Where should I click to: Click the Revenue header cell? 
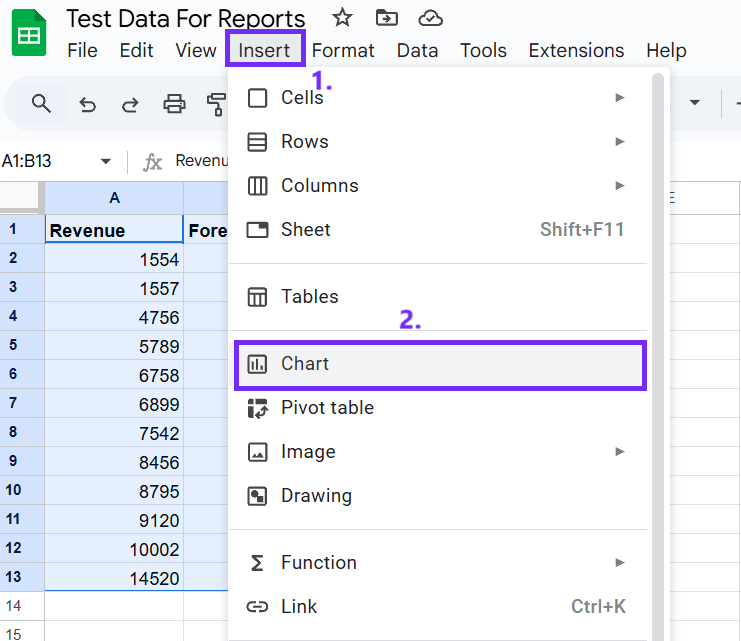click(x=114, y=230)
